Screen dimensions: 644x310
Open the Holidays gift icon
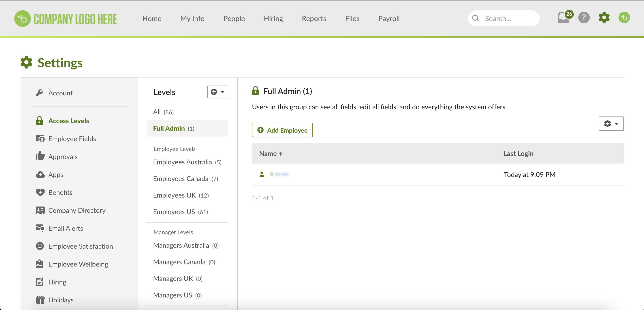tap(40, 299)
